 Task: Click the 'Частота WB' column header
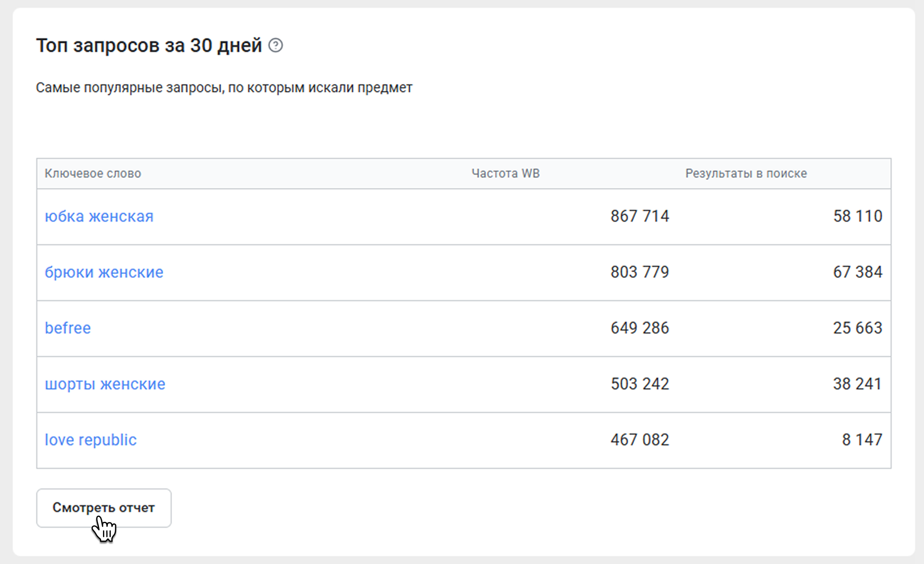[505, 174]
